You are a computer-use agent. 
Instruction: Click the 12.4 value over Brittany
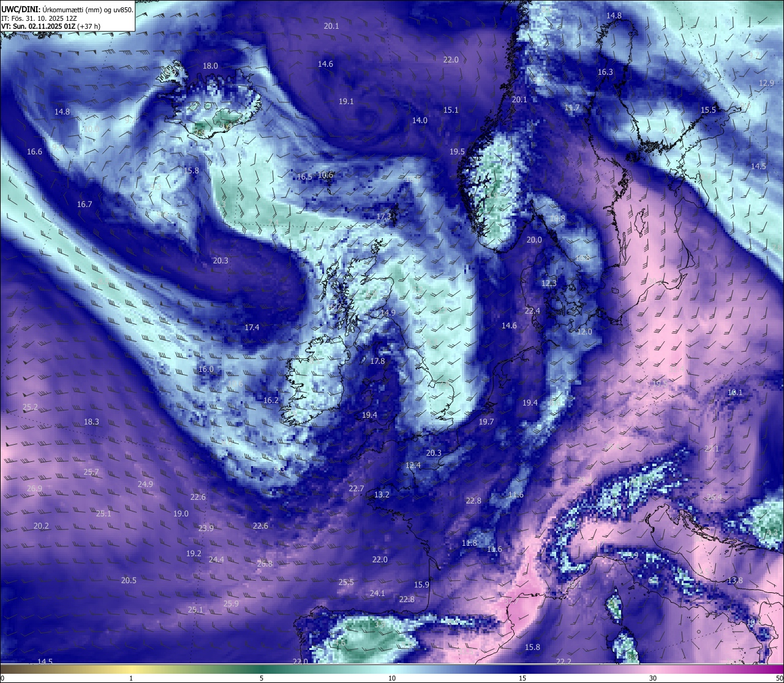(413, 465)
